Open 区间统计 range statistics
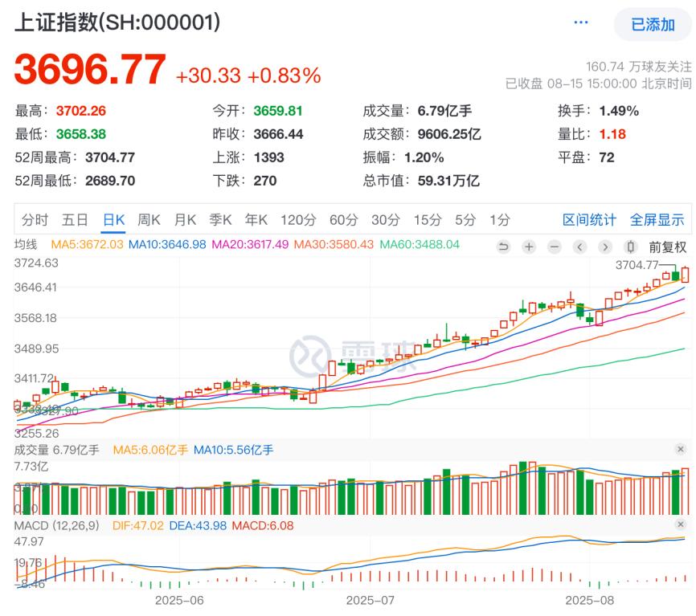The width and height of the screenshot is (696, 616). click(589, 219)
